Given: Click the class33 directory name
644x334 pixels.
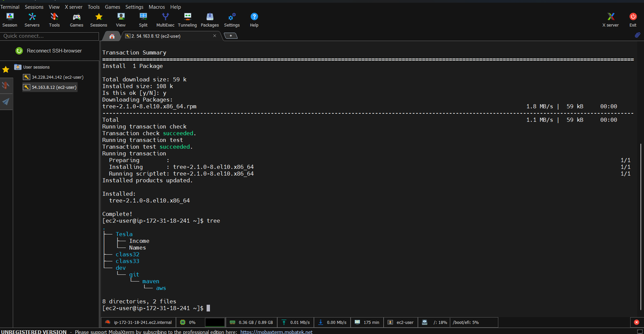Looking at the screenshot, I should click(127, 261).
